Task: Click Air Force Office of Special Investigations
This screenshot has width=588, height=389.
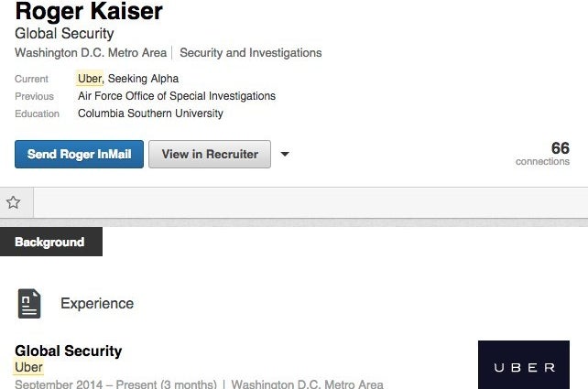Action: pos(177,96)
